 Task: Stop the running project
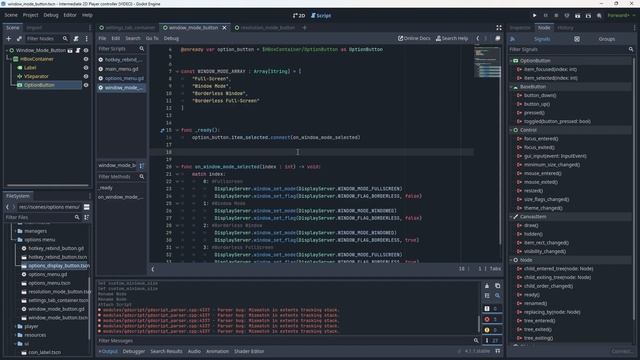pos(556,16)
